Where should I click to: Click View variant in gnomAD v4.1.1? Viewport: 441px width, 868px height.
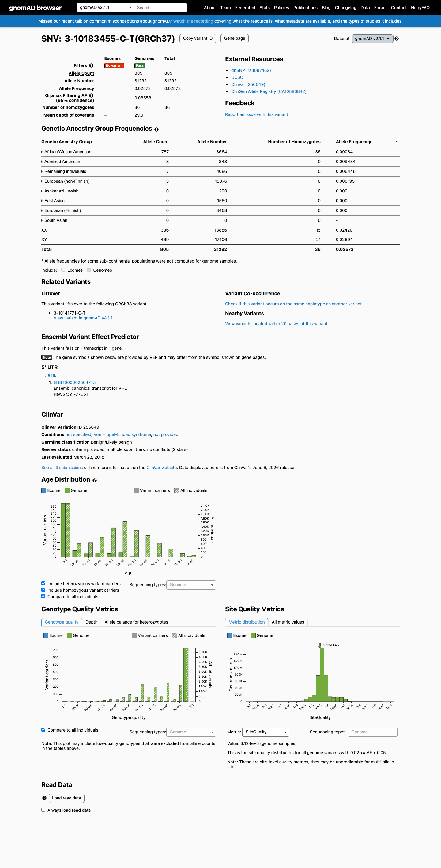point(83,318)
